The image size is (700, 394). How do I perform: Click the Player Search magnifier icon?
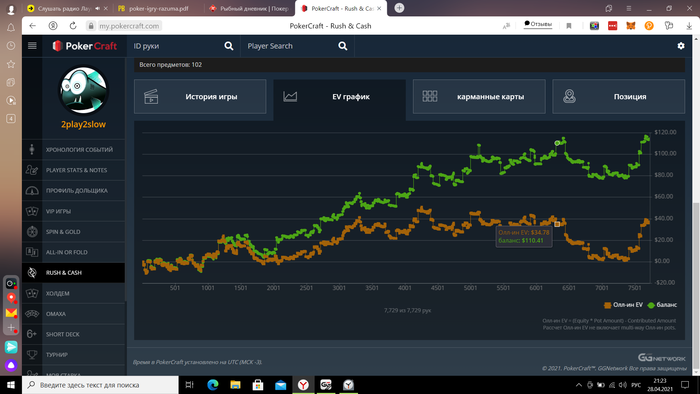pyautogui.click(x=342, y=46)
